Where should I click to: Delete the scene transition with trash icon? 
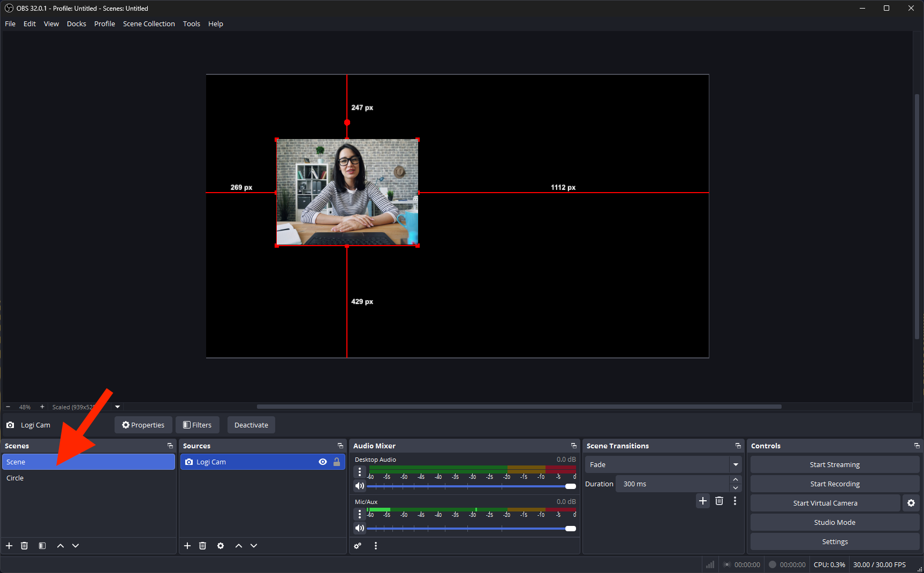point(719,501)
